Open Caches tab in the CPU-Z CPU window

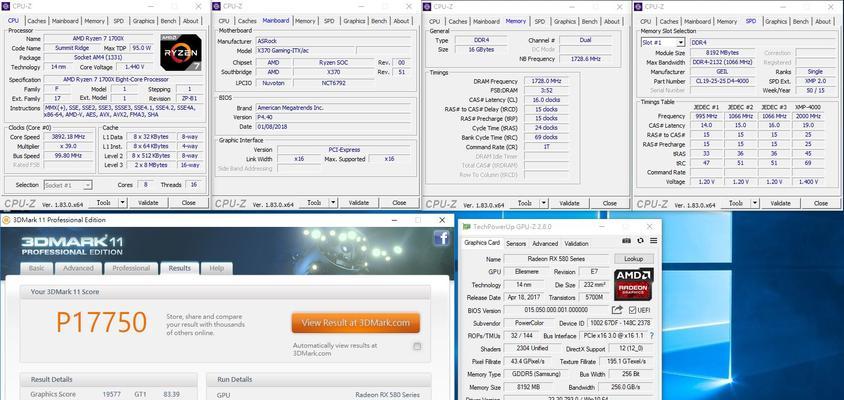click(x=37, y=21)
